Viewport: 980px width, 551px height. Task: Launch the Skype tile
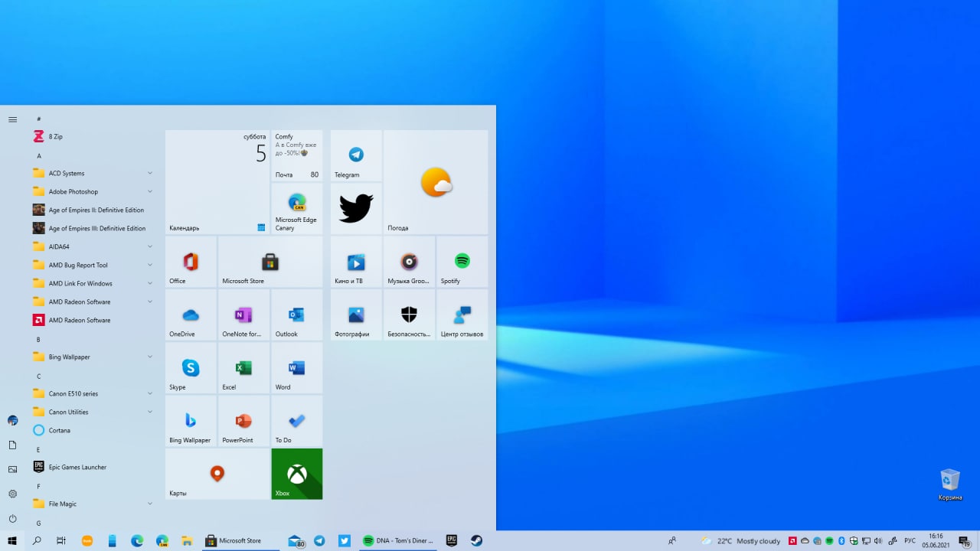click(x=191, y=368)
